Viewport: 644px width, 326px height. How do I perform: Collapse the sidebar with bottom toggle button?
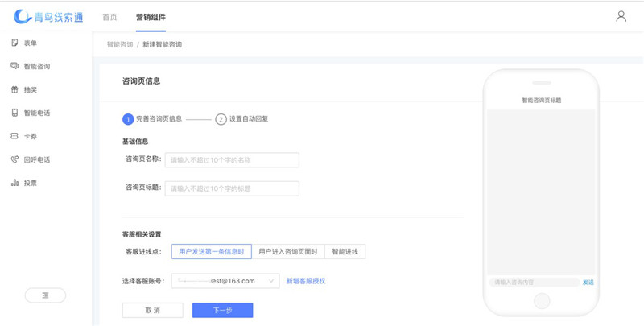45,295
